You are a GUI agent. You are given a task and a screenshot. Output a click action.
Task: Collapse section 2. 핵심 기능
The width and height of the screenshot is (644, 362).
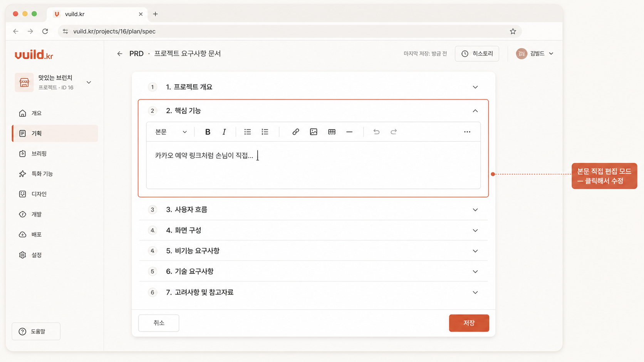coord(313,111)
